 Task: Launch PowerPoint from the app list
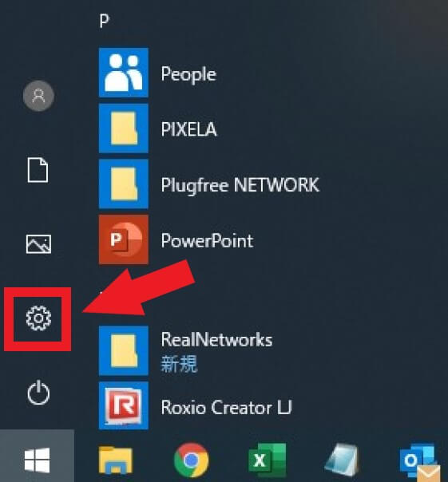coord(209,239)
